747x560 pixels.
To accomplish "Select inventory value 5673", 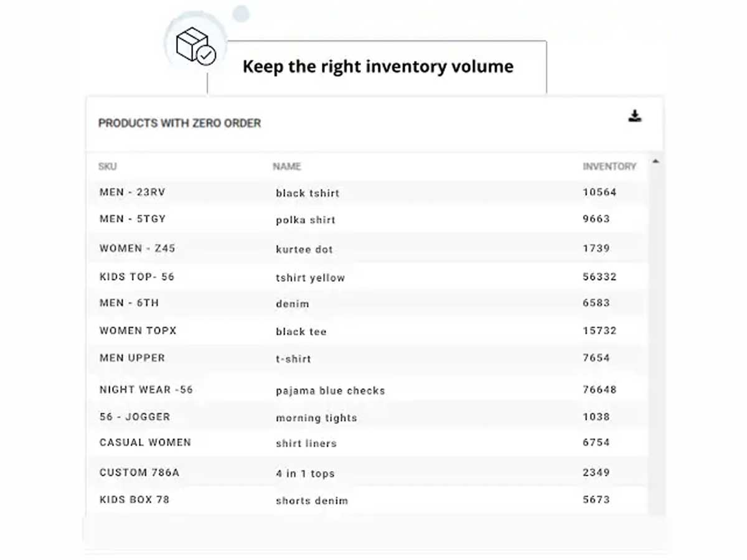I will pyautogui.click(x=596, y=500).
